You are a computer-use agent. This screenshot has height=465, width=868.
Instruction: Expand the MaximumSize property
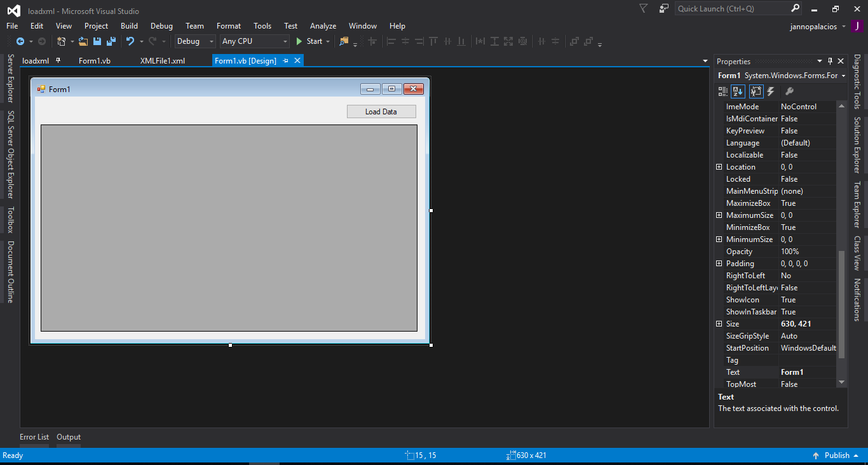click(719, 215)
